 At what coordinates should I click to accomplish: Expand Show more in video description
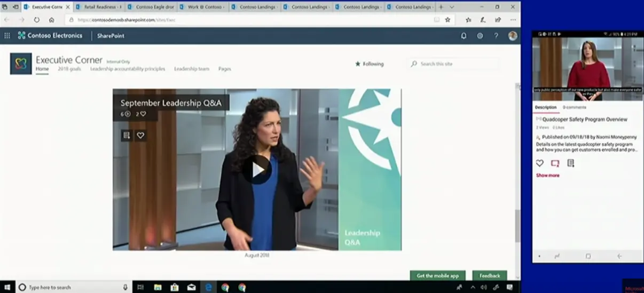(x=547, y=176)
